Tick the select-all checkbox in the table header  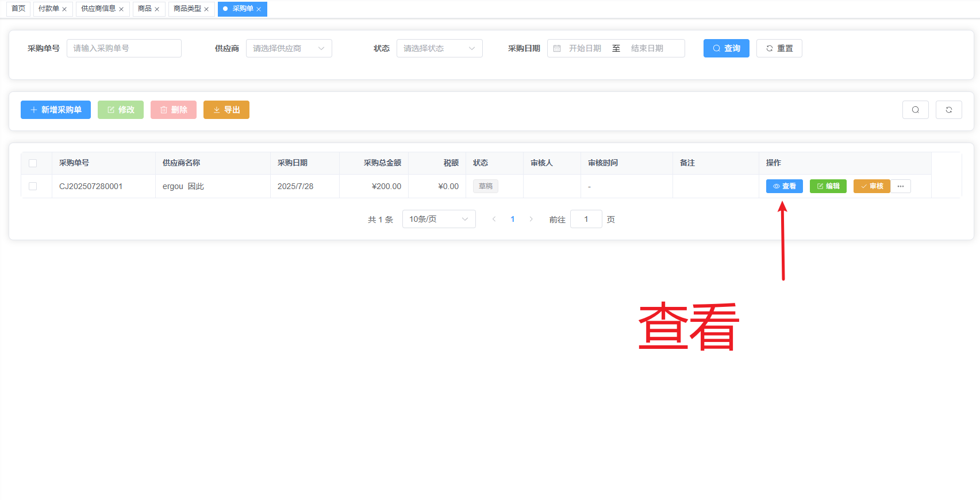(33, 163)
